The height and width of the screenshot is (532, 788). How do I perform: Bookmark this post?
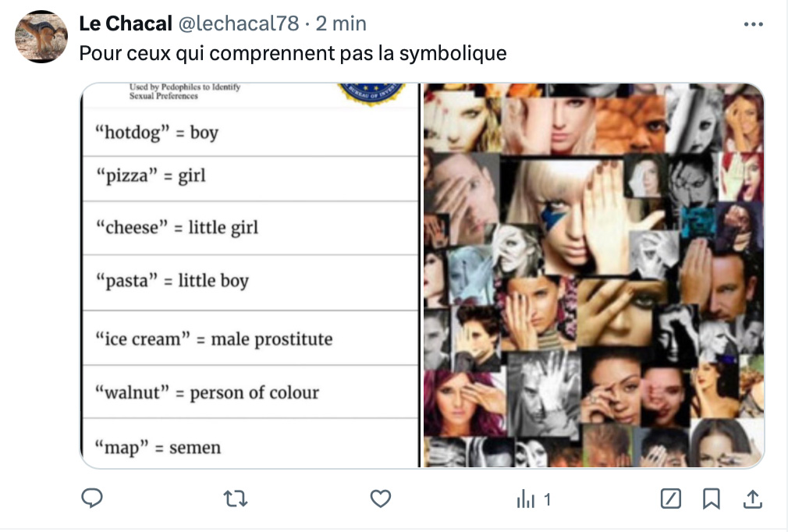[x=711, y=498]
